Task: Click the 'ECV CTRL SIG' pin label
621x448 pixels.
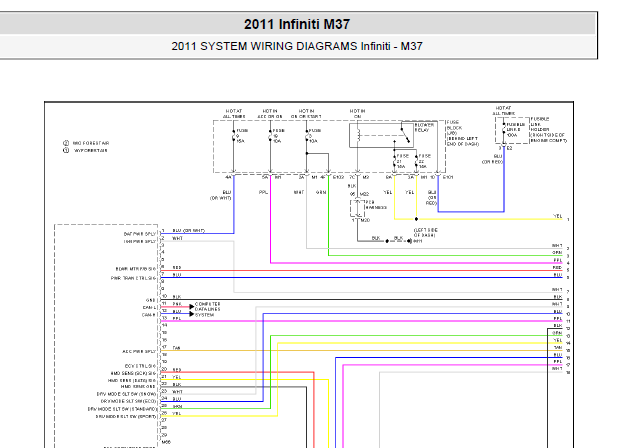Action: (141, 366)
